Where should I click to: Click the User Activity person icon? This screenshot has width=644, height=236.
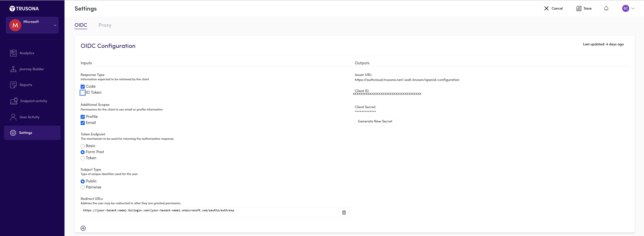(13, 117)
